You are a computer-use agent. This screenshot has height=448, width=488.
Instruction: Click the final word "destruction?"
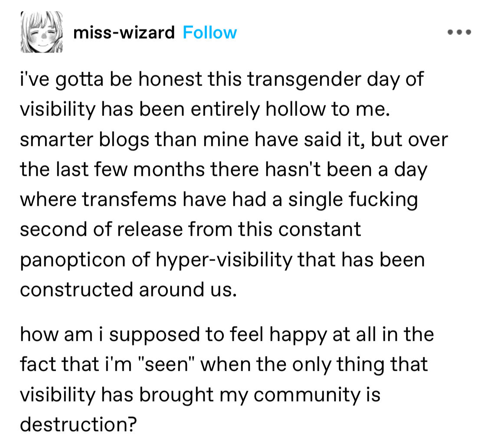[76, 424]
